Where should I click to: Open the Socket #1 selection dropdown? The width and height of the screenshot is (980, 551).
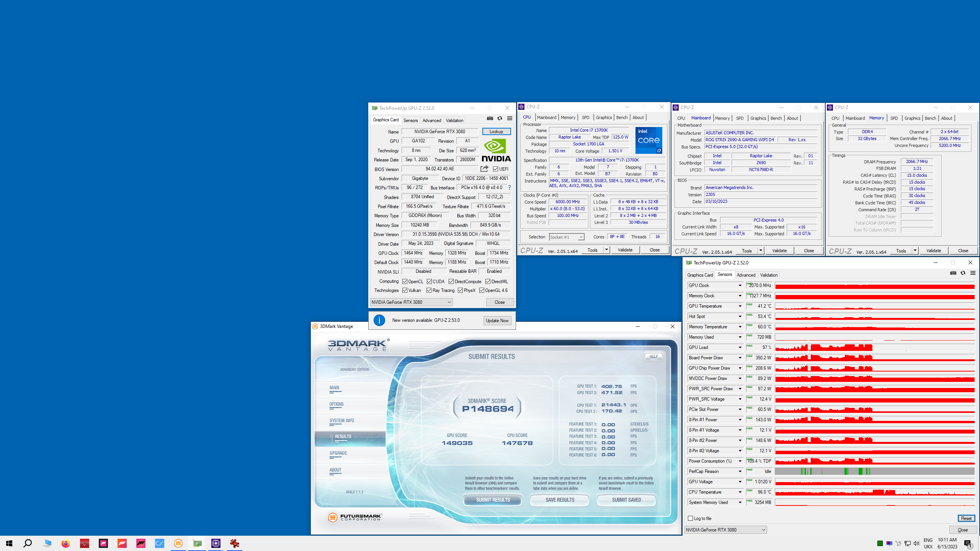567,237
